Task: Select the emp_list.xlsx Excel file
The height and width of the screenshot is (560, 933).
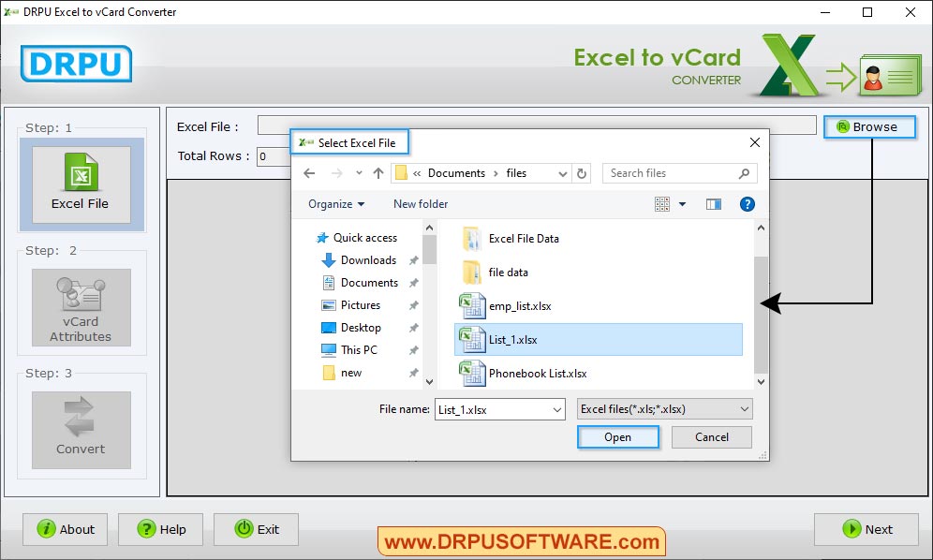Action: (x=515, y=305)
